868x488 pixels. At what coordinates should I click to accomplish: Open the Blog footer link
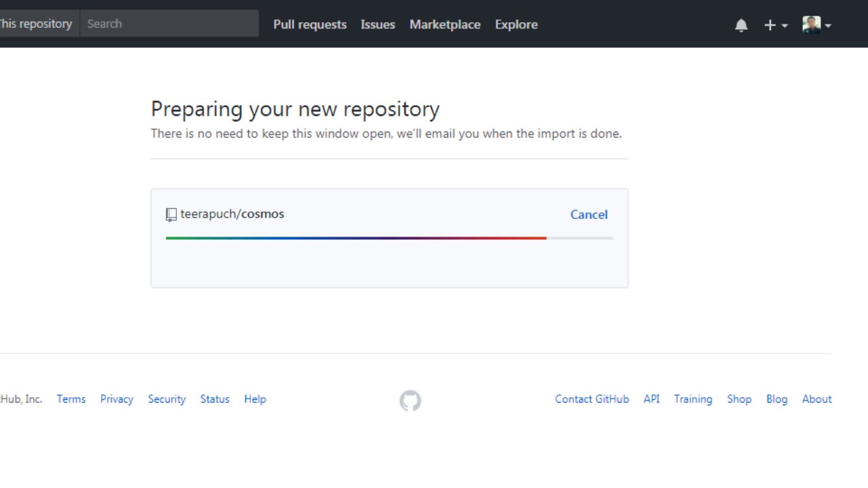tap(777, 399)
